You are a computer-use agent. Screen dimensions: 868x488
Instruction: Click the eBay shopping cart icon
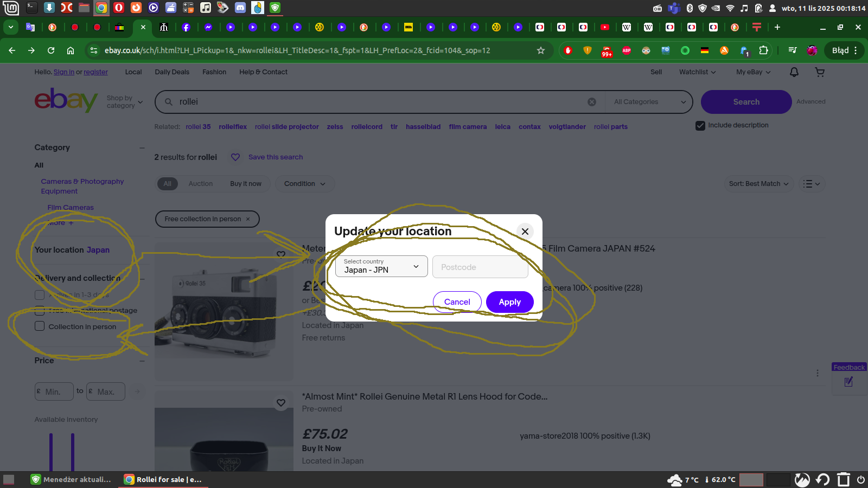820,72
